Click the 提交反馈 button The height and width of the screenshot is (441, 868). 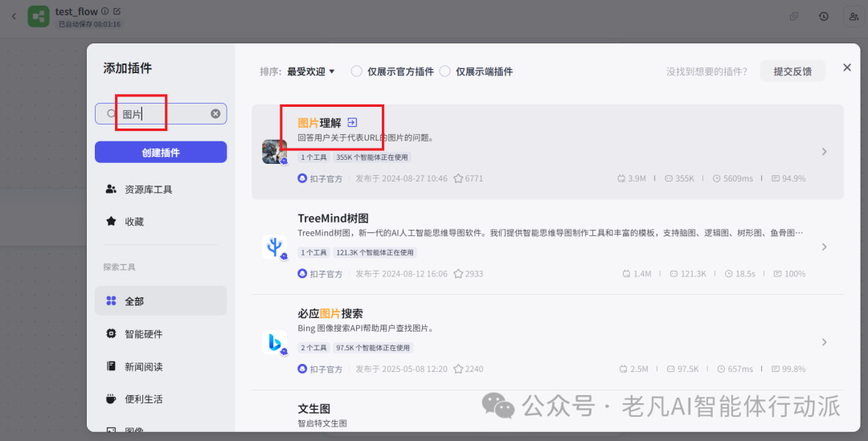coord(792,71)
